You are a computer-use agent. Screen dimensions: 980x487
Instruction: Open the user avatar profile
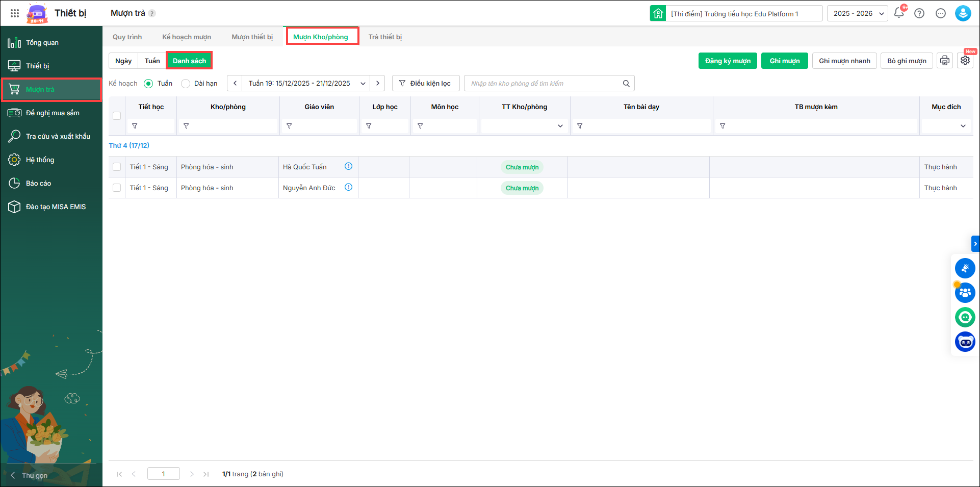963,13
